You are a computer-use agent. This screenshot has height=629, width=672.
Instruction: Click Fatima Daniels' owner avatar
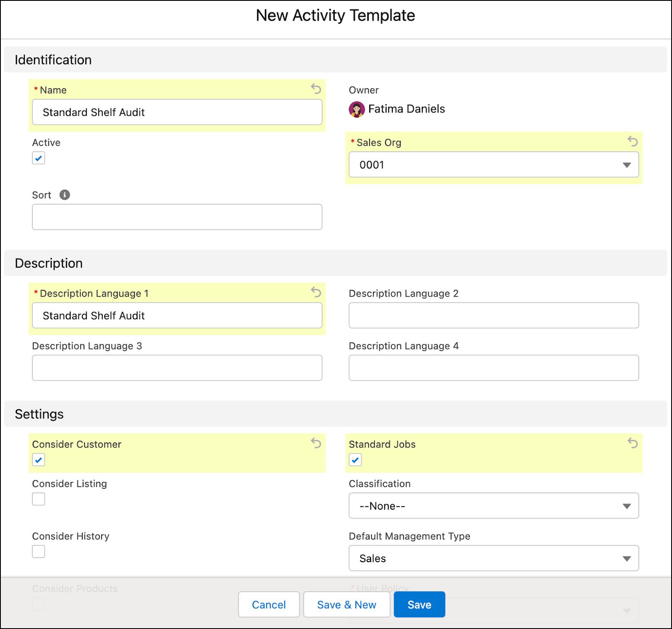[x=357, y=109]
